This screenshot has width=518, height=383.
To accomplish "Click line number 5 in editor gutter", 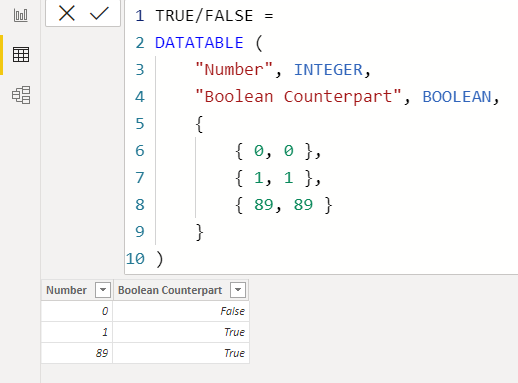I will pos(140,124).
